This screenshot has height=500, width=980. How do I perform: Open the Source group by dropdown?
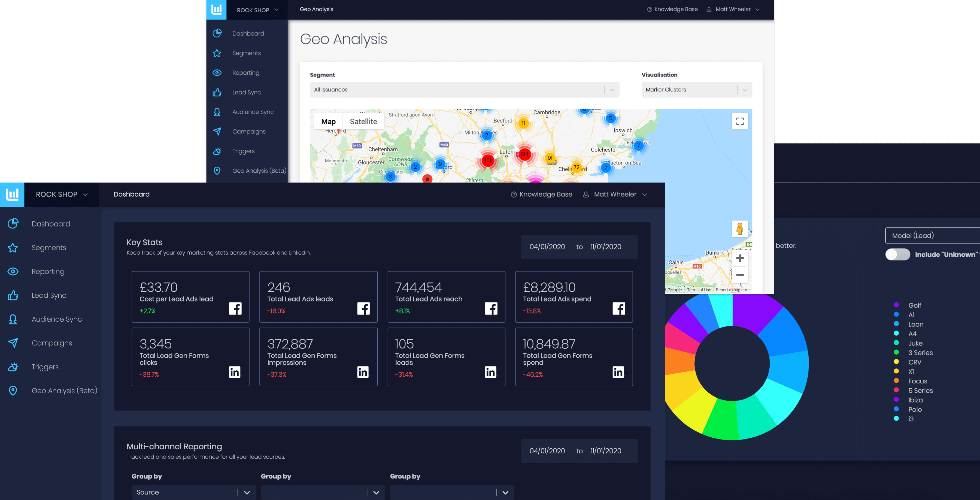coord(193,492)
